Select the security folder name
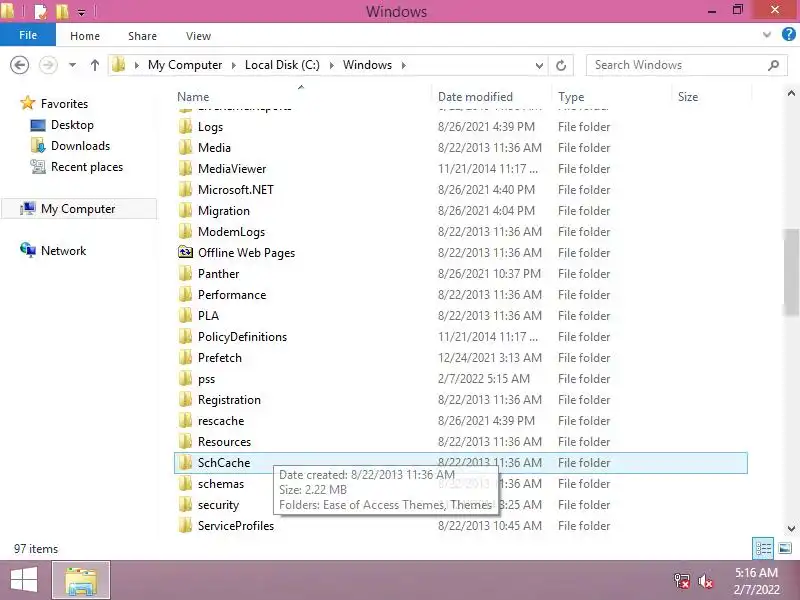The height and width of the screenshot is (600, 800). (218, 505)
